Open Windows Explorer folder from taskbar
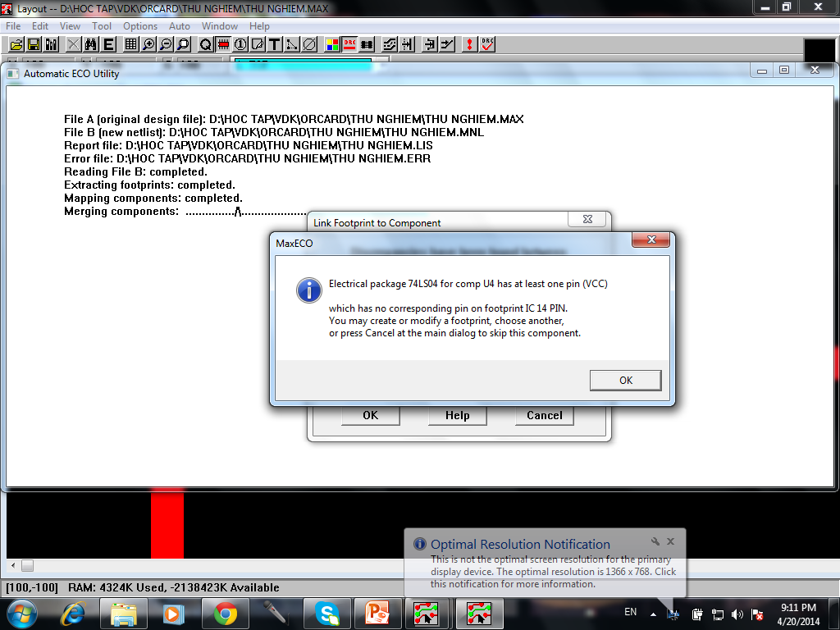Screen dimensions: 840x630 pyautogui.click(x=123, y=614)
